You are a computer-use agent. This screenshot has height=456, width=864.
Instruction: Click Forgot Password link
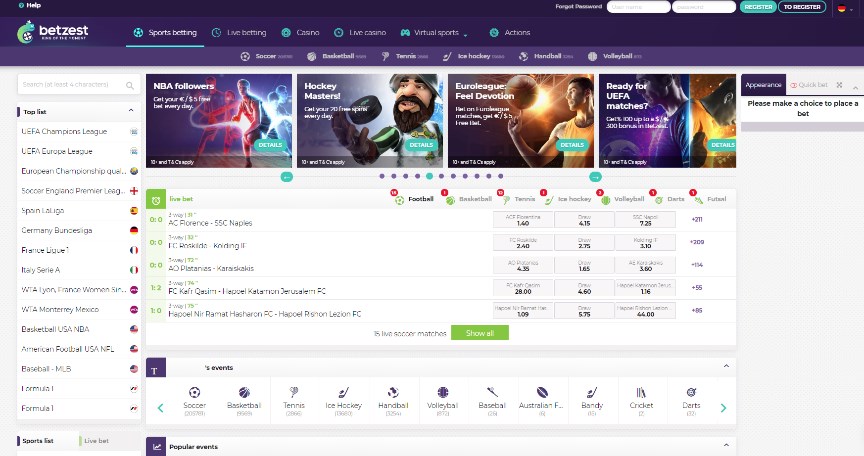(x=579, y=7)
